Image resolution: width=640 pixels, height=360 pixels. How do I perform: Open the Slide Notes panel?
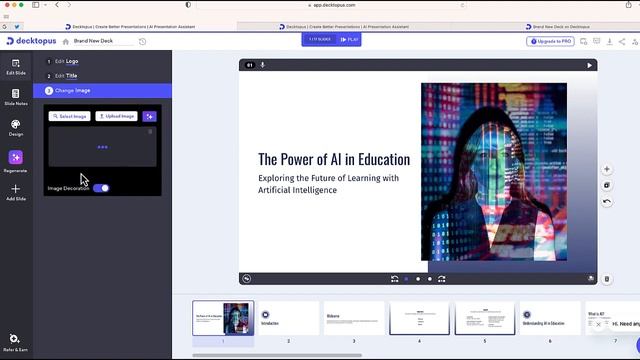click(16, 97)
